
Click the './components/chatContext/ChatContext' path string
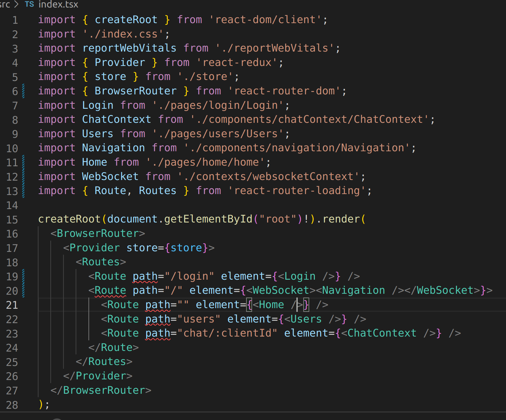(310, 119)
